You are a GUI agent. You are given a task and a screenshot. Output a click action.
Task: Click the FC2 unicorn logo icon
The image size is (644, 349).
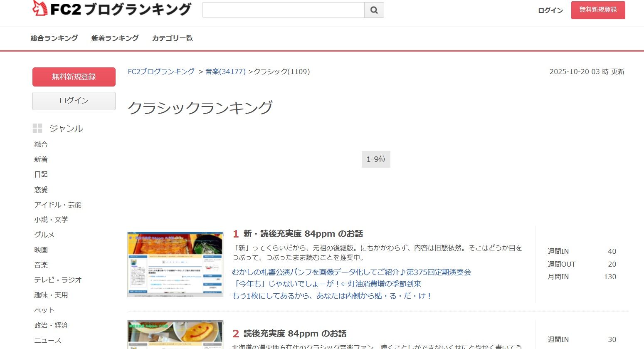[x=40, y=9]
